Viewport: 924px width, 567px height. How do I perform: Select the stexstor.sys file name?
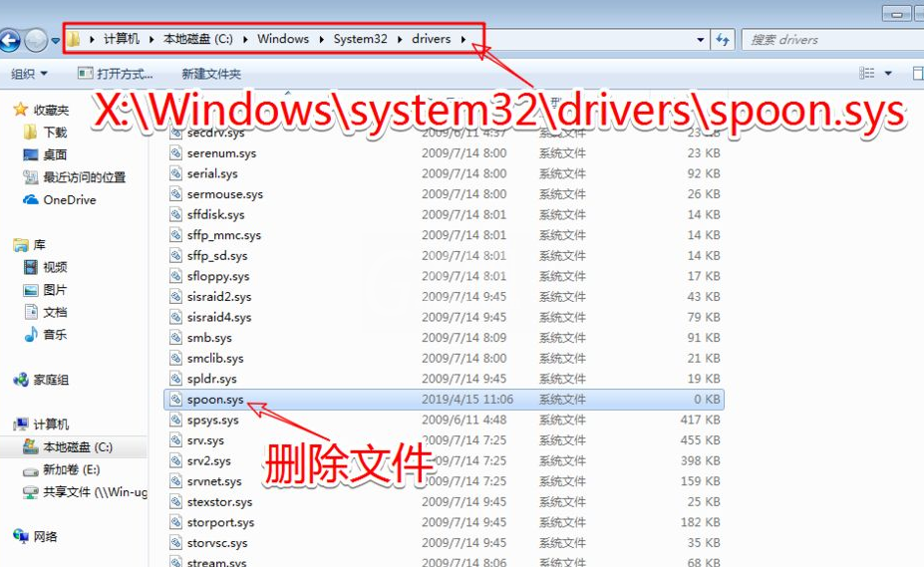pos(220,502)
